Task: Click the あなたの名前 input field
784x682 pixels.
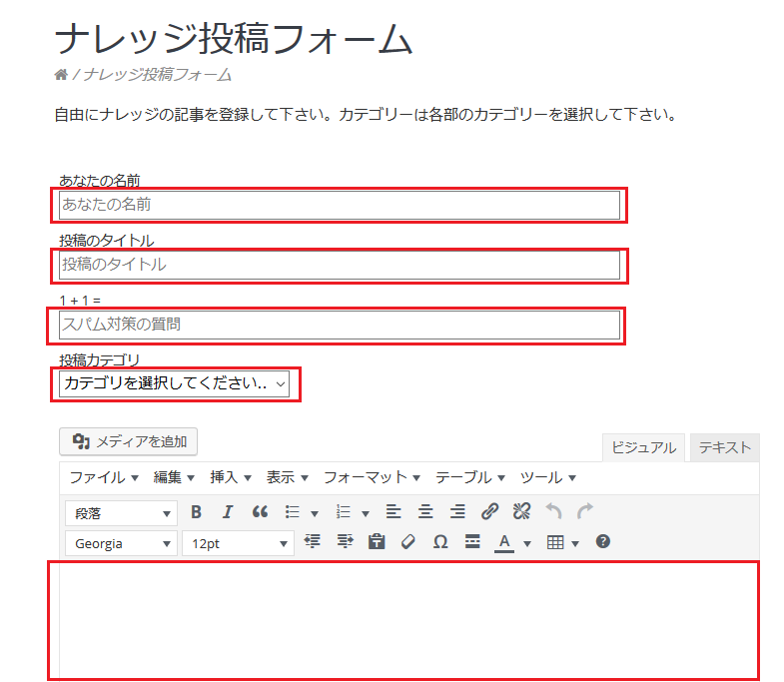Action: (x=339, y=205)
